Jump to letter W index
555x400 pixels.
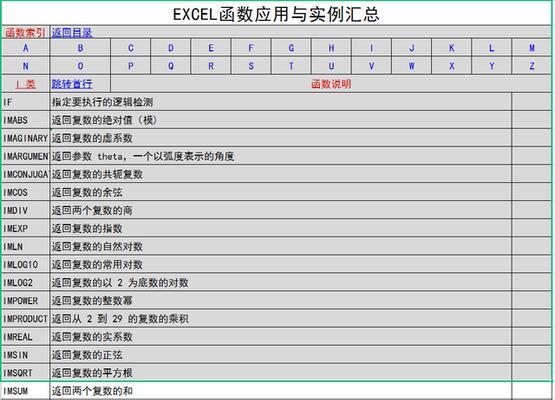412,66
